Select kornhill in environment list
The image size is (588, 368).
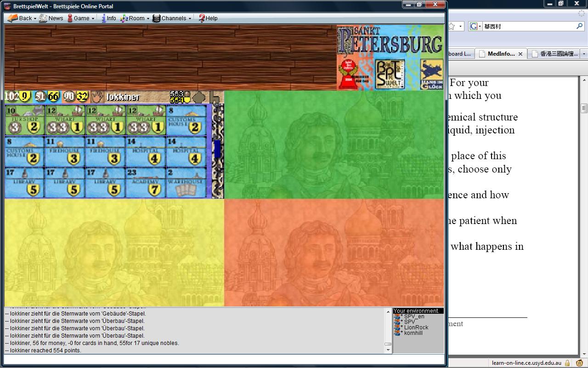[408, 333]
